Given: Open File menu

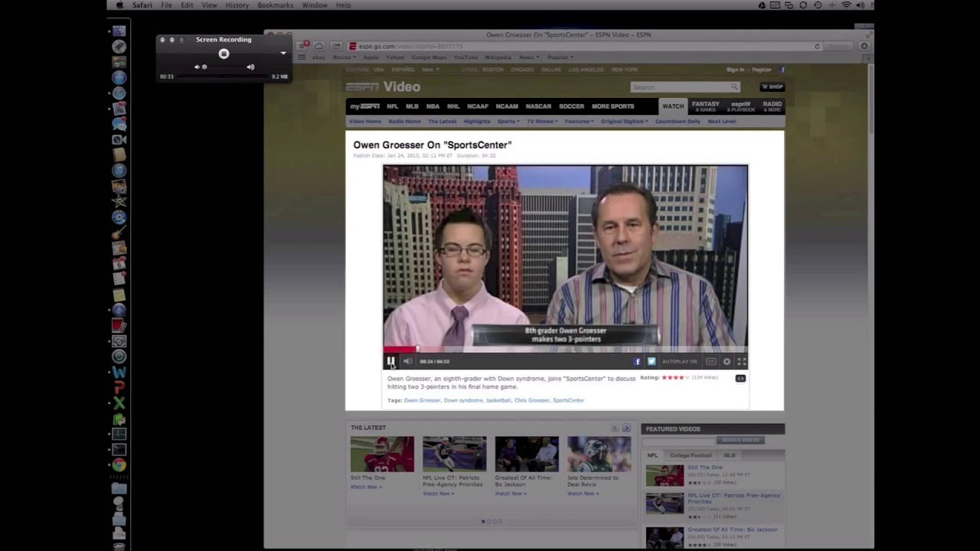Looking at the screenshot, I should click(166, 5).
